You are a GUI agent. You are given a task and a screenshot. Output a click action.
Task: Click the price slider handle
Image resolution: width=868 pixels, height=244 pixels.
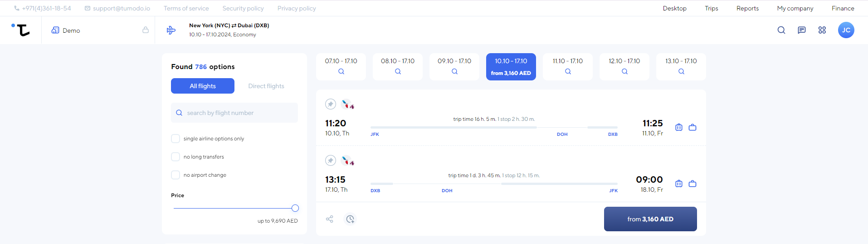click(x=295, y=208)
